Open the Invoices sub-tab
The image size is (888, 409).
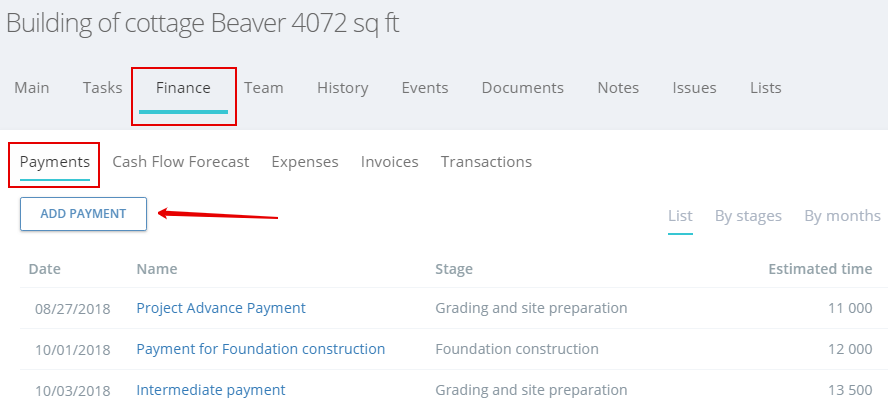tap(390, 162)
